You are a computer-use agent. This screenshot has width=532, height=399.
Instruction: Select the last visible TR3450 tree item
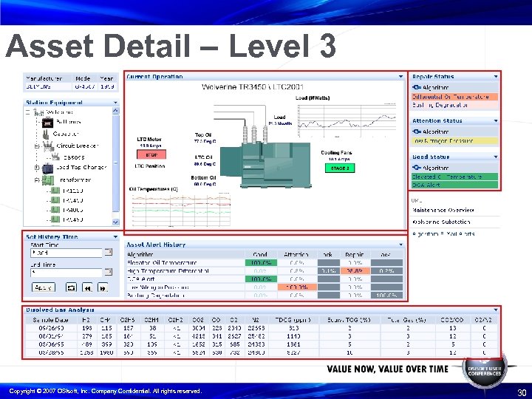(73, 219)
